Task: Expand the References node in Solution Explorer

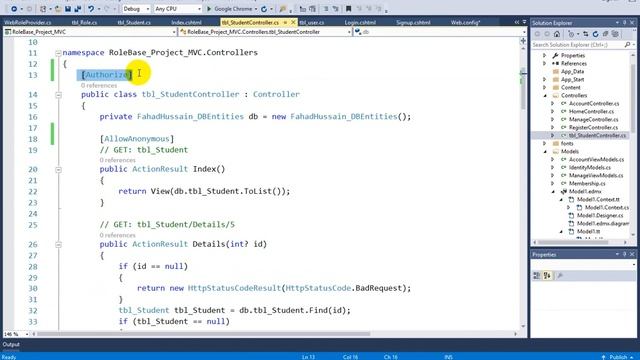Action: tap(544, 63)
